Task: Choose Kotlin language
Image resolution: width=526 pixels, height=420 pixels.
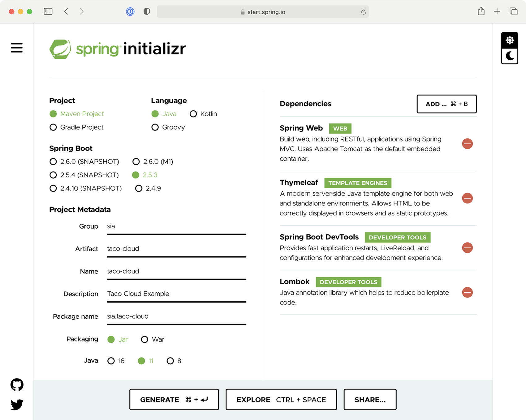Action: [203, 114]
